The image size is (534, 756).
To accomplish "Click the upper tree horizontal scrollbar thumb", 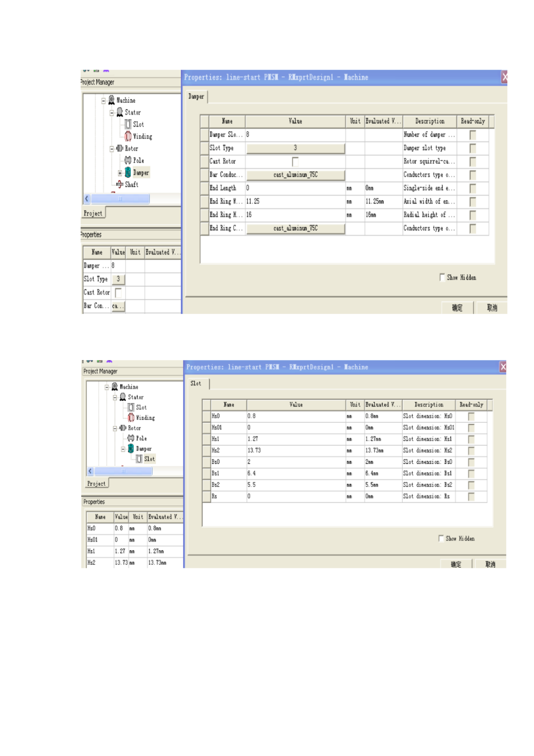I will (120, 198).
